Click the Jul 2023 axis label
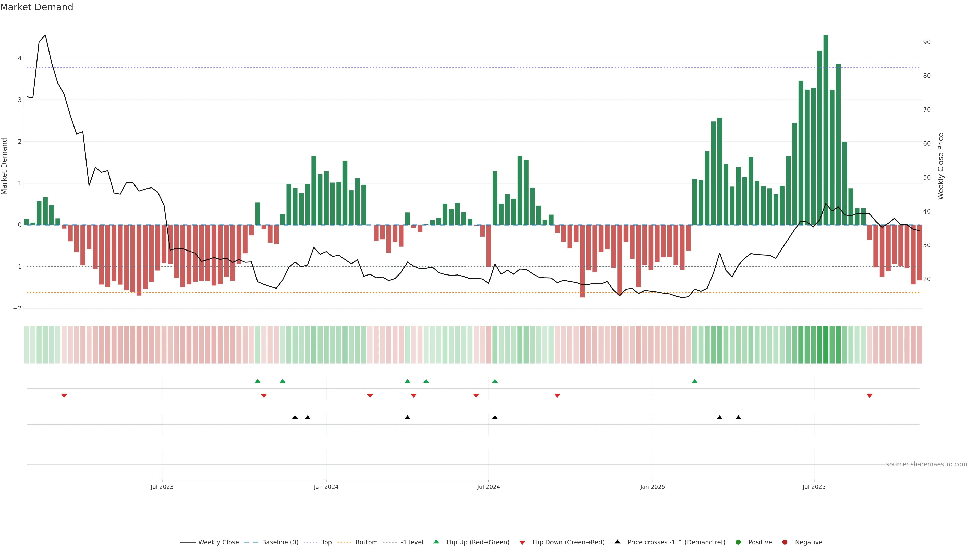 click(x=162, y=487)
